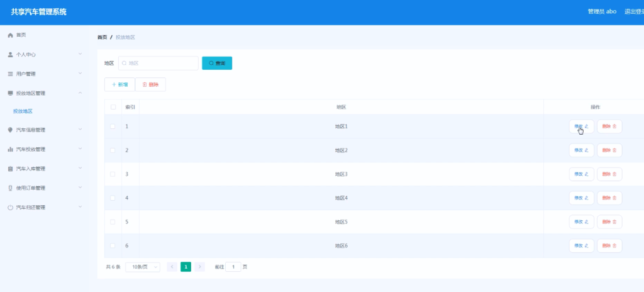Click the 地区 column header
This screenshot has height=292, width=644.
[x=341, y=107]
